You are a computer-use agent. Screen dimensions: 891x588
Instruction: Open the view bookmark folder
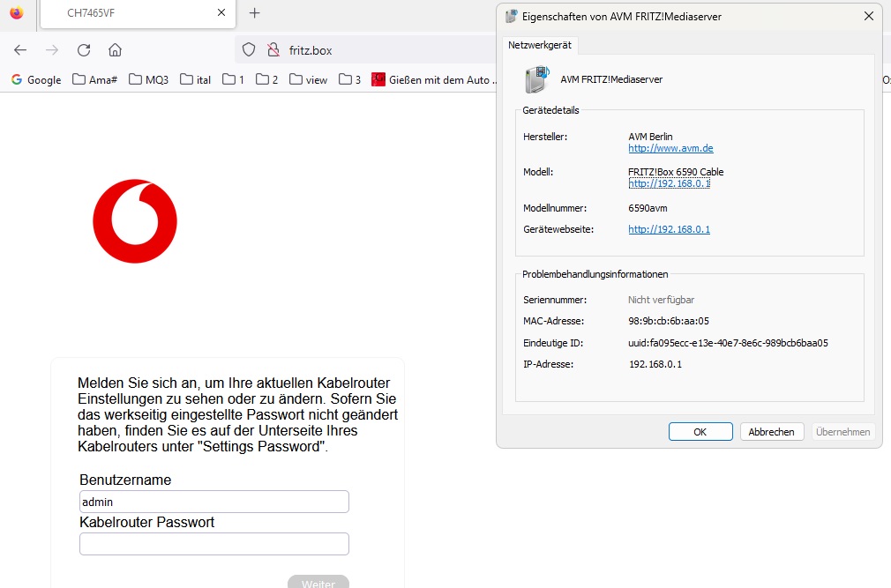pos(308,80)
